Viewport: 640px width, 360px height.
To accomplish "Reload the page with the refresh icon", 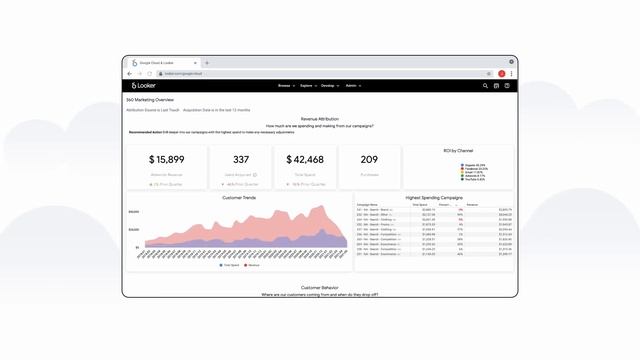I will click(149, 74).
